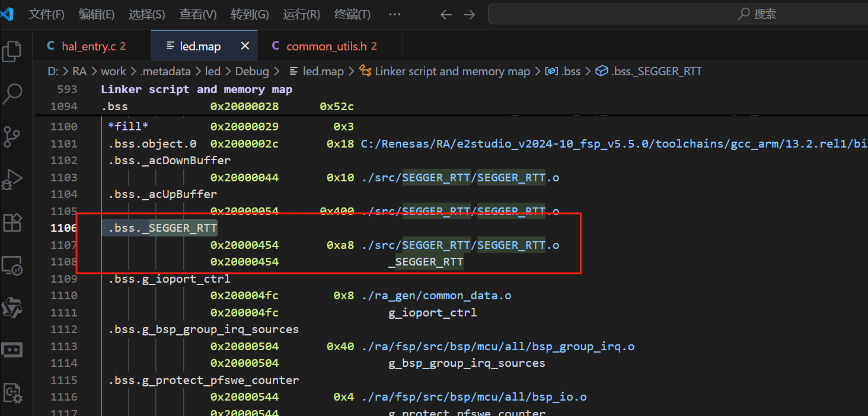The width and height of the screenshot is (868, 416).
Task: Open the 运行(R) menu
Action: pos(302,14)
